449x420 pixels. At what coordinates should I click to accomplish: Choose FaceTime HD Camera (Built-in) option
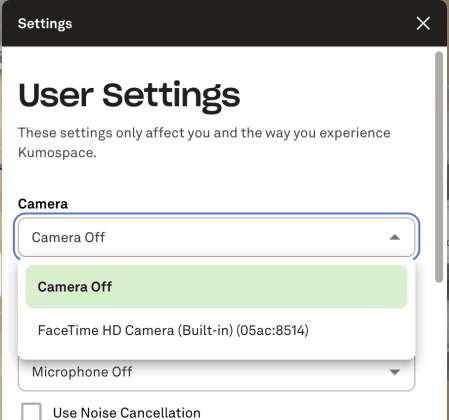(x=217, y=330)
